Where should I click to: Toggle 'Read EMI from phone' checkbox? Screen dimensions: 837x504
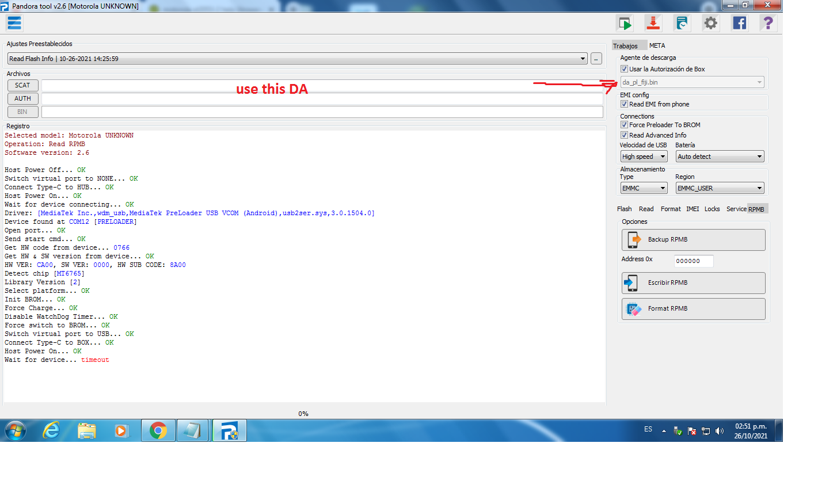click(x=624, y=104)
